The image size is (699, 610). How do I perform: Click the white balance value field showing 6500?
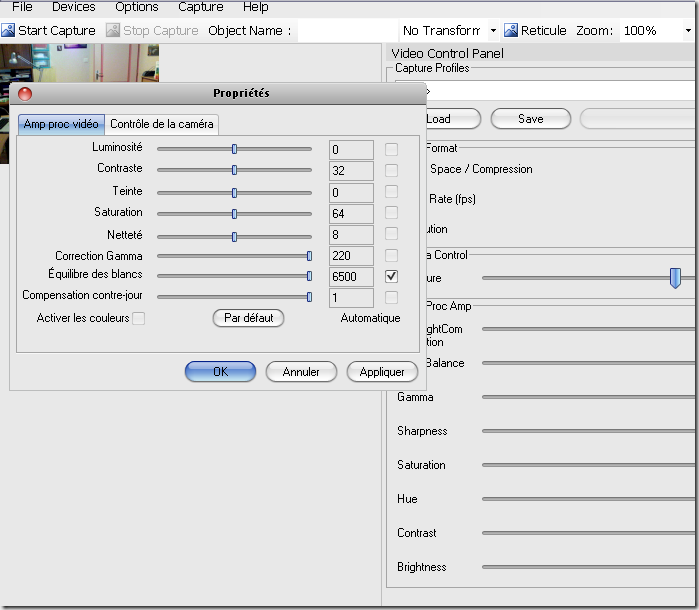click(x=351, y=276)
